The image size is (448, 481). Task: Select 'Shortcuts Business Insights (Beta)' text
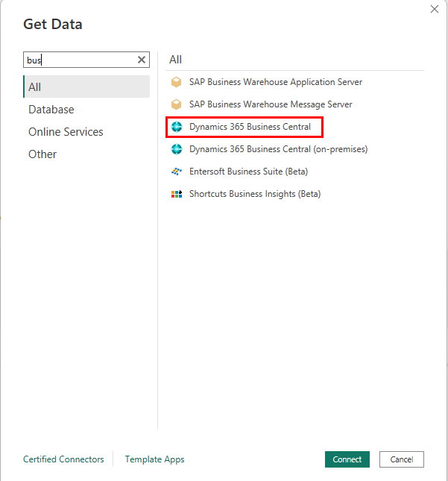point(255,194)
